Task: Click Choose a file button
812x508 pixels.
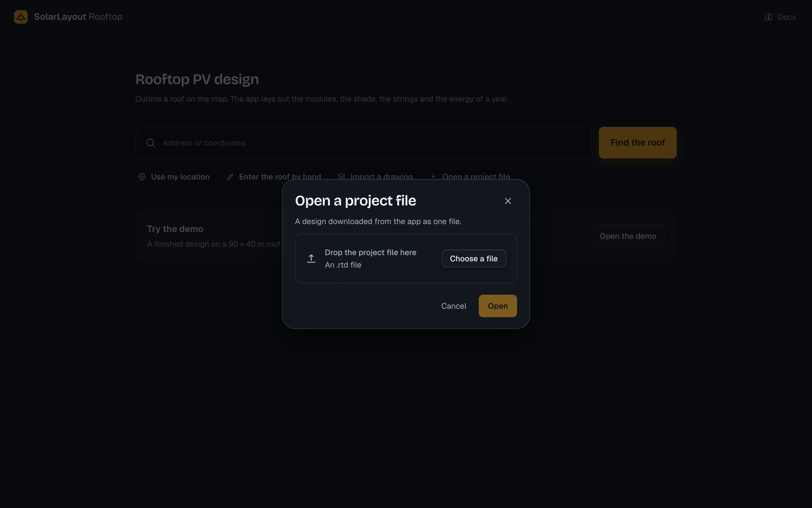Action: coord(474,258)
